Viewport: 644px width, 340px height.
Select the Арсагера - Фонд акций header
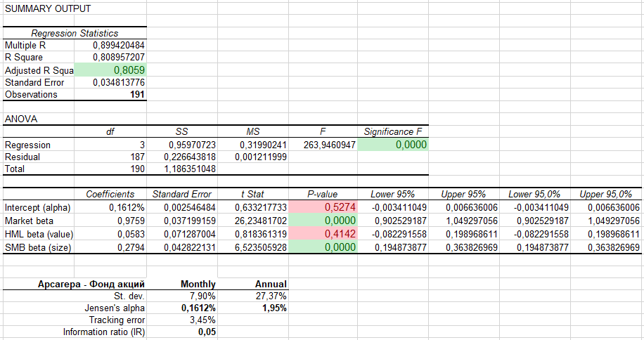pos(91,285)
